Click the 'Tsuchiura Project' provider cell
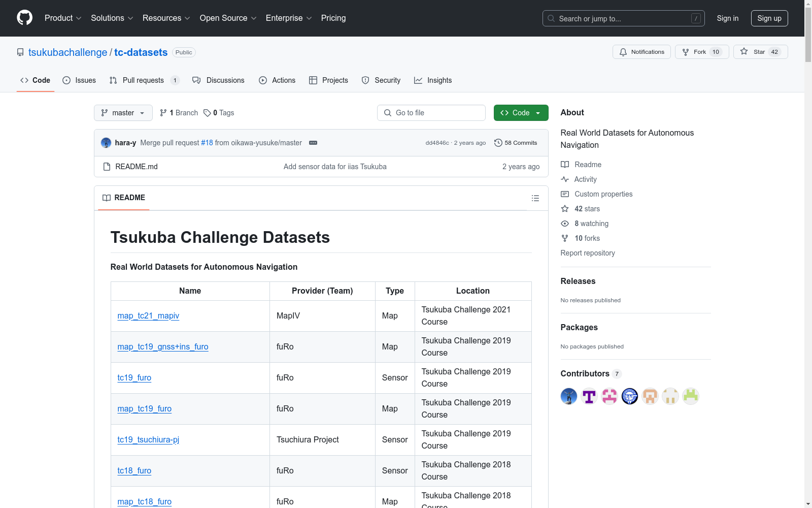812x508 pixels. point(322,440)
